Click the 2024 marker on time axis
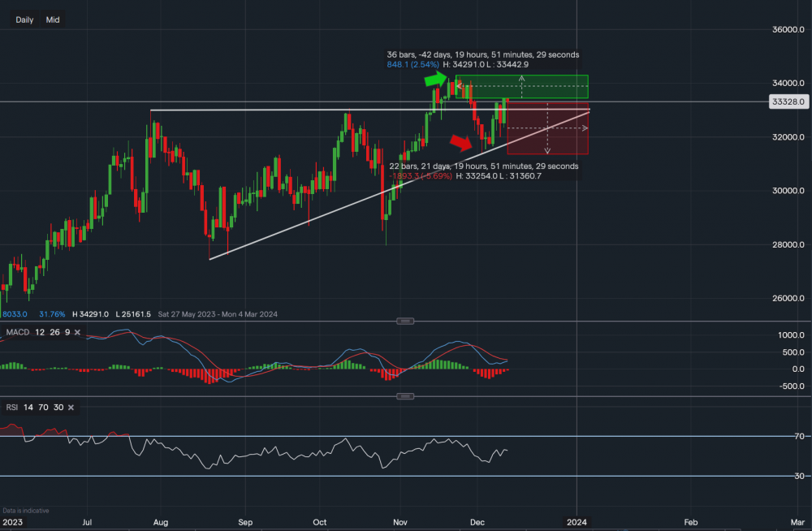Image resolution: width=812 pixels, height=531 pixels. pyautogui.click(x=577, y=520)
